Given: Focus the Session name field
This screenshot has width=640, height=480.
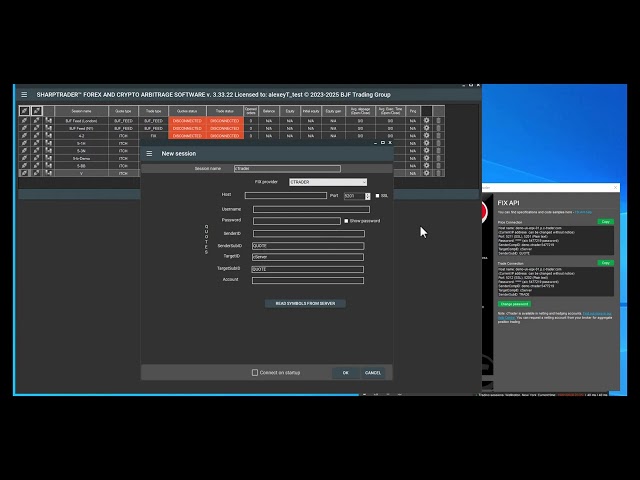Looking at the screenshot, I should 287,169.
